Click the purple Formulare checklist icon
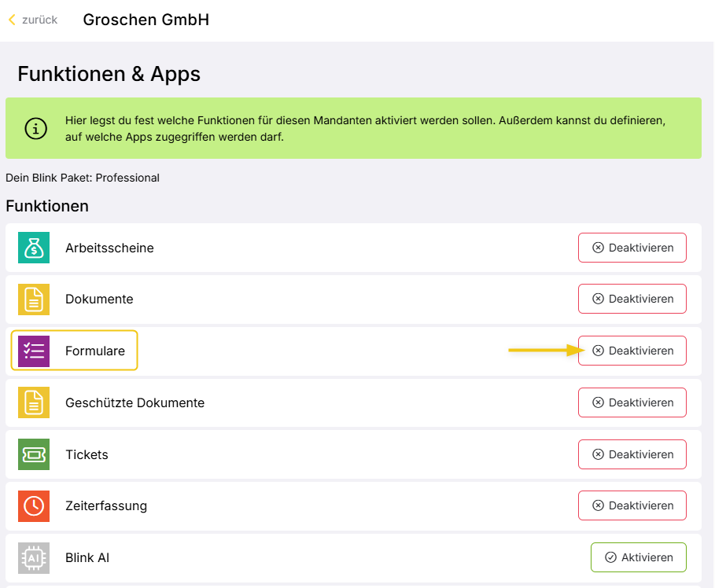 point(34,351)
